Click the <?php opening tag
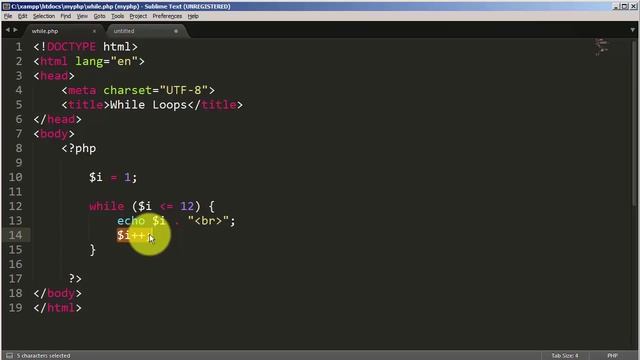Screen dimensions: 640x360 [x=79, y=149]
